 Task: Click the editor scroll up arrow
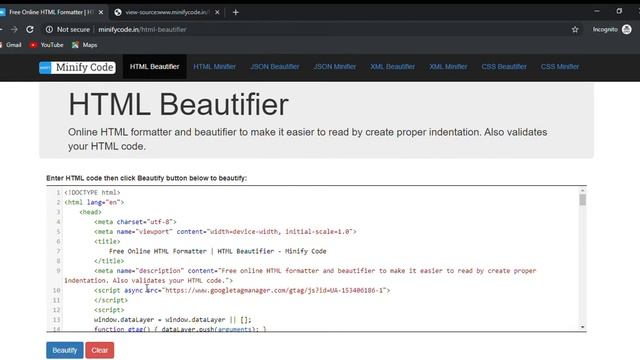(x=582, y=190)
